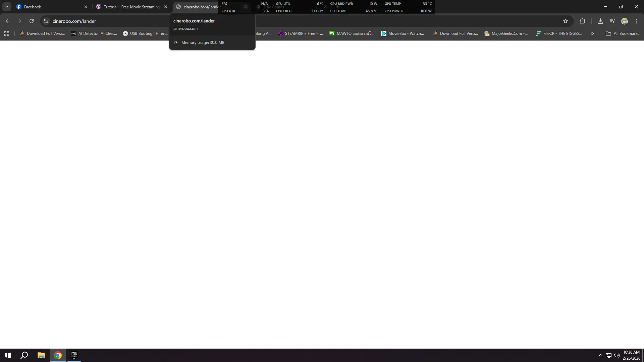Viewport: 644px width, 362px height.
Task: Restore down the Chrome window
Action: tap(621, 7)
